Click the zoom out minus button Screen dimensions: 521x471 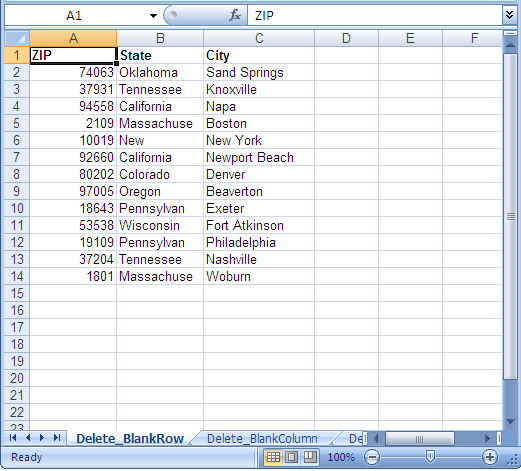[372, 457]
